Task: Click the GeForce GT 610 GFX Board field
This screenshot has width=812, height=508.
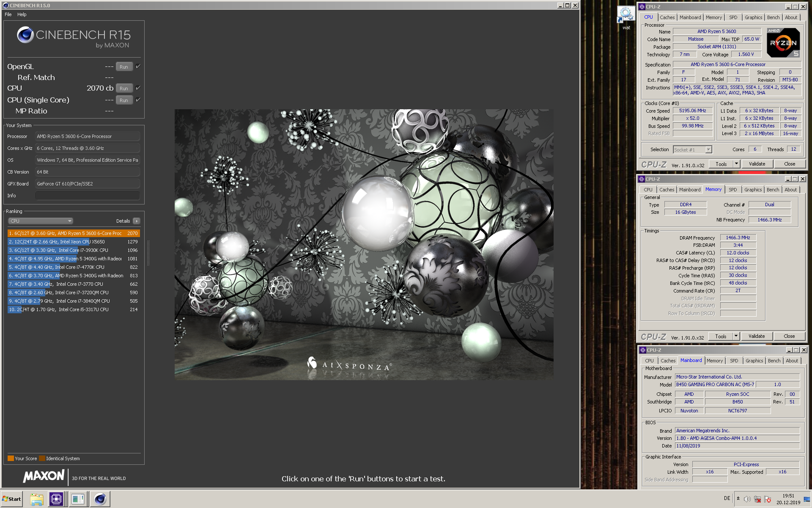Action: pos(87,184)
